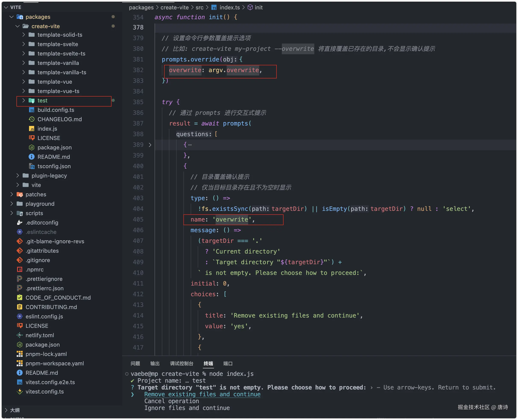Select 'Remove existing files and continue' option
The width and height of the screenshot is (518, 420).
click(202, 394)
